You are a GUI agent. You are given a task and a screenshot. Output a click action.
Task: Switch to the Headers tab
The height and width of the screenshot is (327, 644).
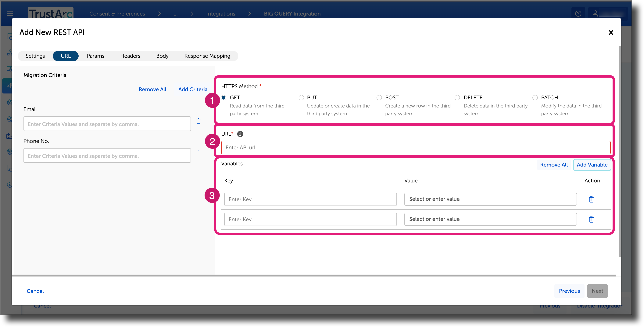pos(130,56)
